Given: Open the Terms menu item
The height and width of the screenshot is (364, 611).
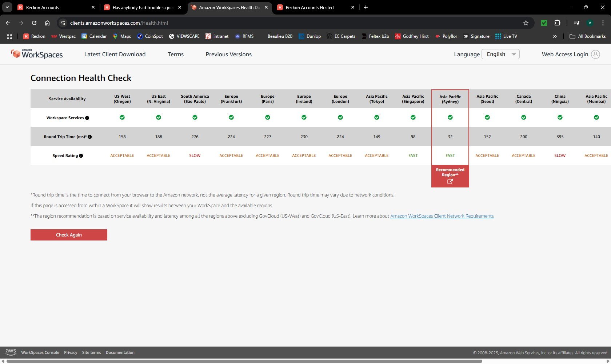Looking at the screenshot, I should (x=176, y=54).
